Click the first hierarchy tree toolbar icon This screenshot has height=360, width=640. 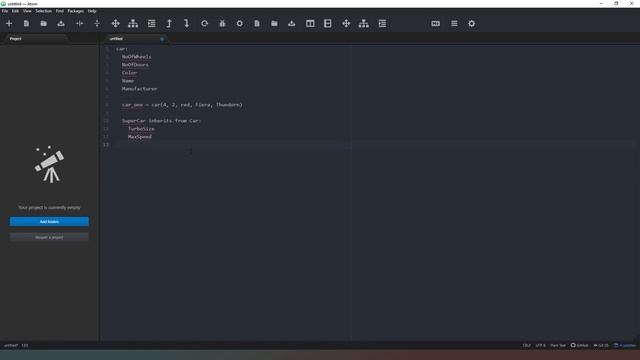[x=133, y=24]
